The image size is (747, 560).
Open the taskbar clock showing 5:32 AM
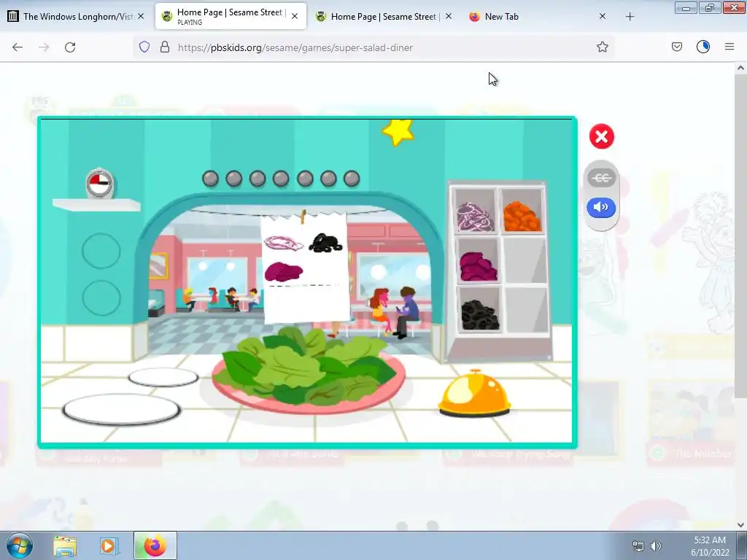710,546
